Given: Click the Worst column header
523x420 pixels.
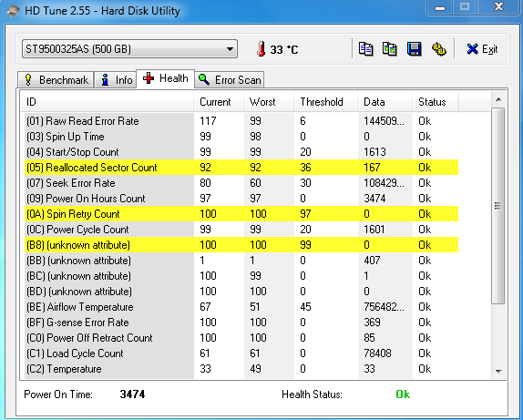Looking at the screenshot, I should (269, 102).
